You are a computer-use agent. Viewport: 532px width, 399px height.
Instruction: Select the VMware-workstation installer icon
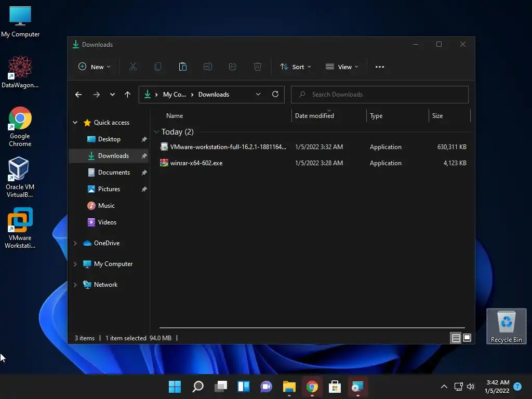click(164, 147)
